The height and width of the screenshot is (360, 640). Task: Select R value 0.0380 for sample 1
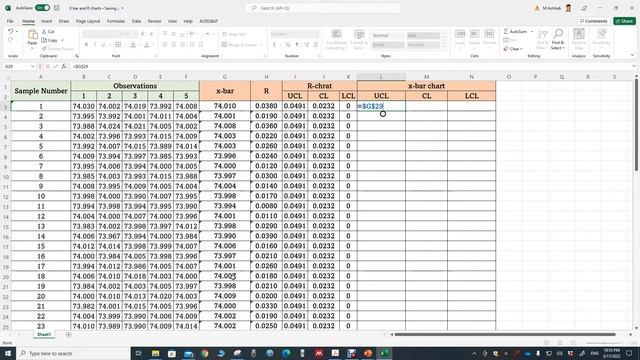(x=266, y=106)
